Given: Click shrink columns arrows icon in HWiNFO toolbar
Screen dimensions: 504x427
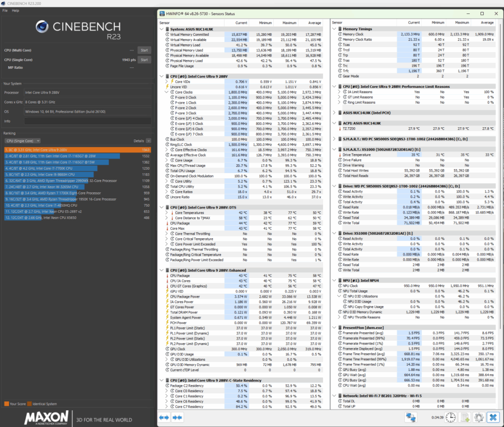Looking at the screenshot, I should point(177,417).
